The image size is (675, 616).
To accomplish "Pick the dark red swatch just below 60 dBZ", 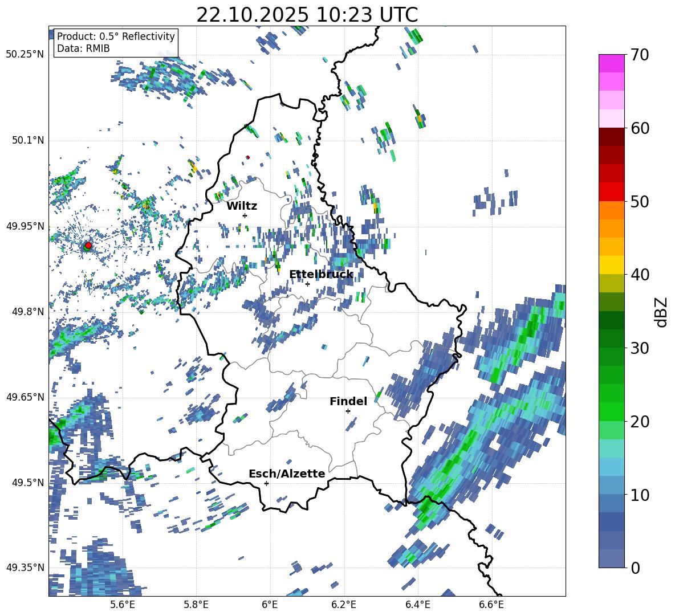I will tap(612, 137).
